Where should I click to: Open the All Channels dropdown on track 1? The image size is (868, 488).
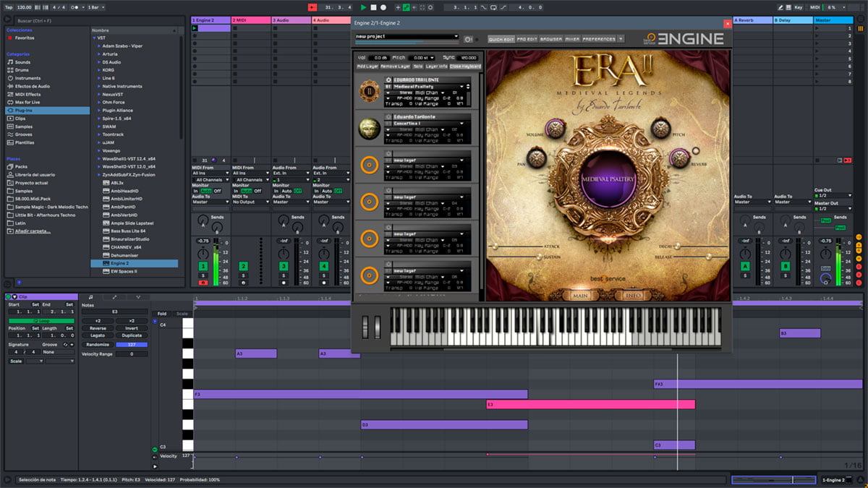(x=210, y=180)
